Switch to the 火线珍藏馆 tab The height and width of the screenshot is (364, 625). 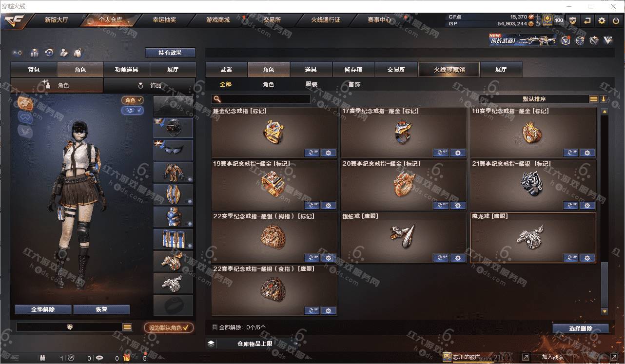coord(449,70)
